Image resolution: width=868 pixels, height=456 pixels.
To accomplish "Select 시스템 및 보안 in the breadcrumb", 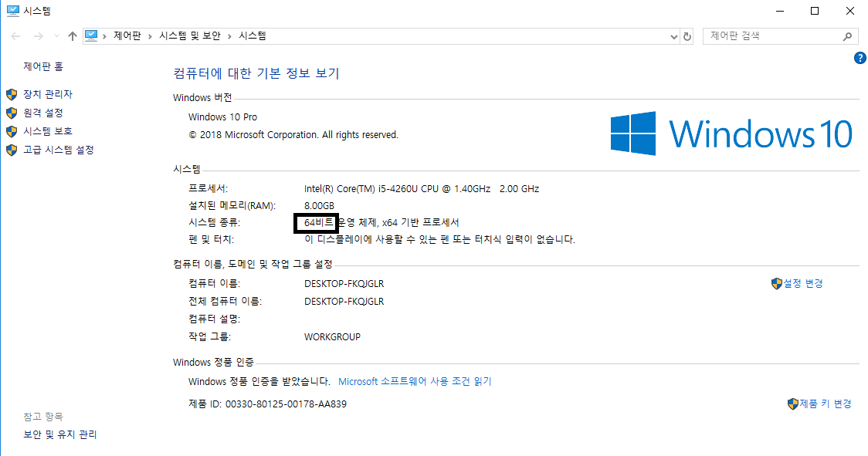I will pos(190,36).
